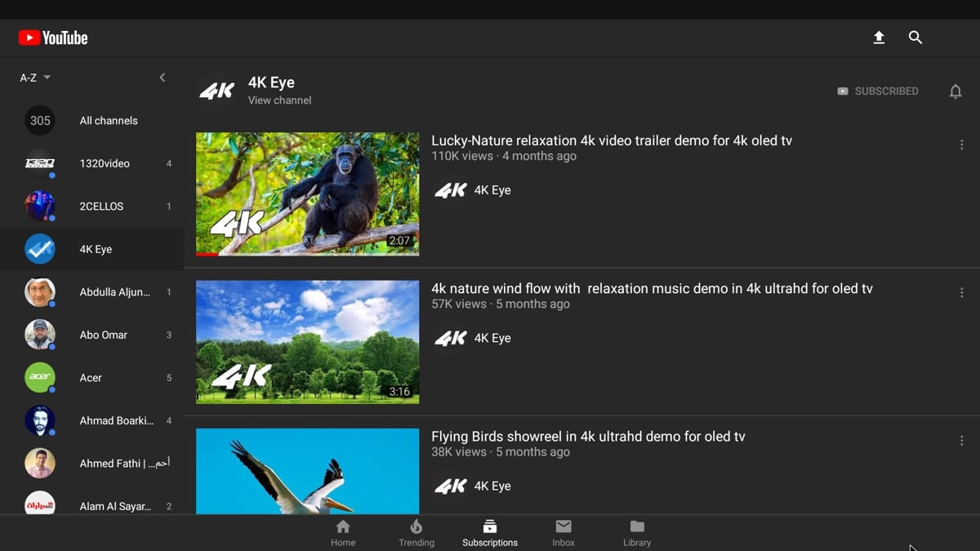The image size is (980, 551).
Task: Open search with the magnifier icon
Action: point(915,38)
